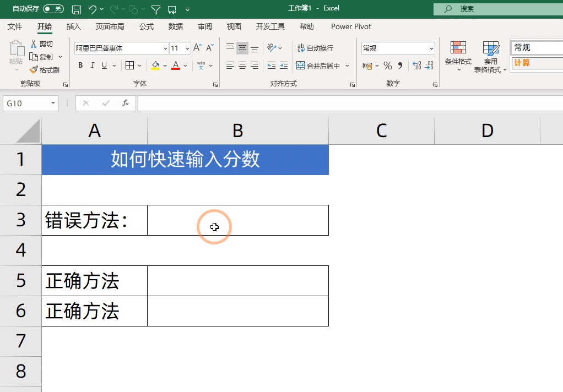Screen dimensions: 563x392
Task: Open the Formulas (公式) tab
Action: (x=147, y=26)
